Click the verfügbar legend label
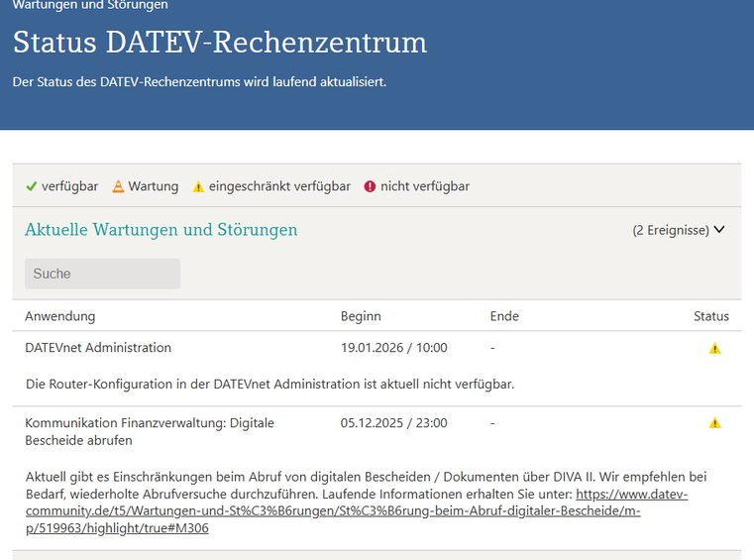Image resolution: width=754 pixels, height=560 pixels. tap(69, 186)
